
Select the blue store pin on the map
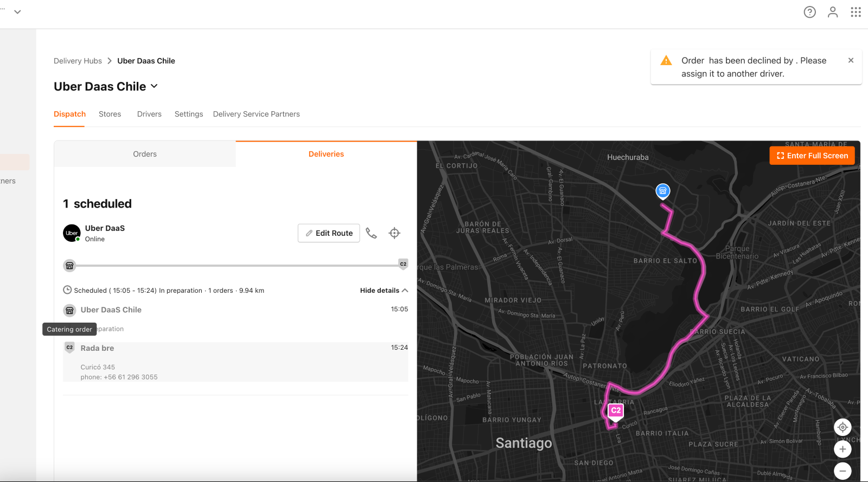(x=663, y=191)
